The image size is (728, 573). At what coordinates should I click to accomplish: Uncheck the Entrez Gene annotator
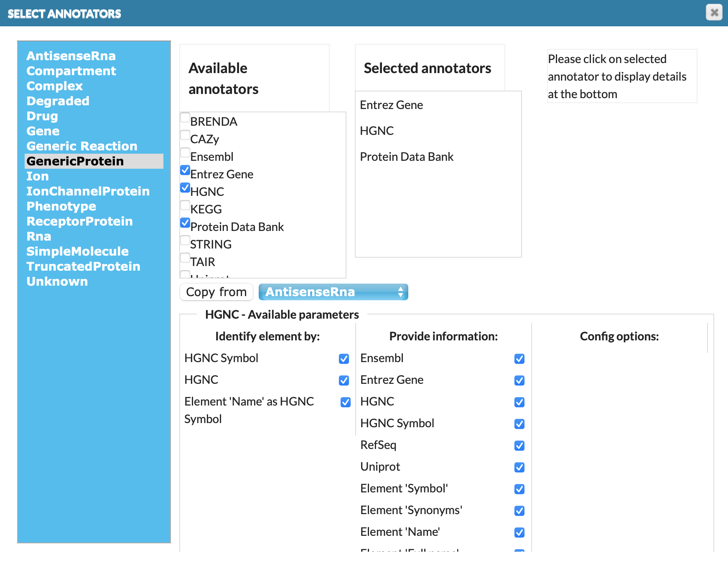point(185,170)
